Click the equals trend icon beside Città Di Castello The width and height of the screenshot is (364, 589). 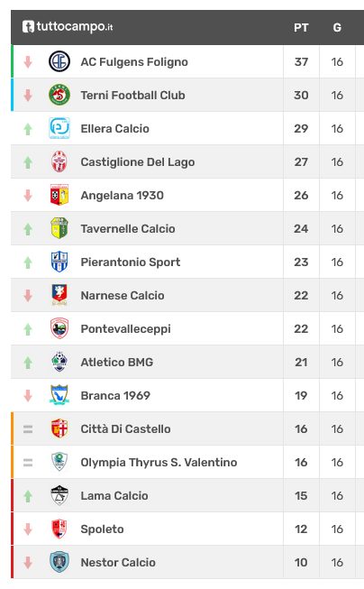coord(28,428)
